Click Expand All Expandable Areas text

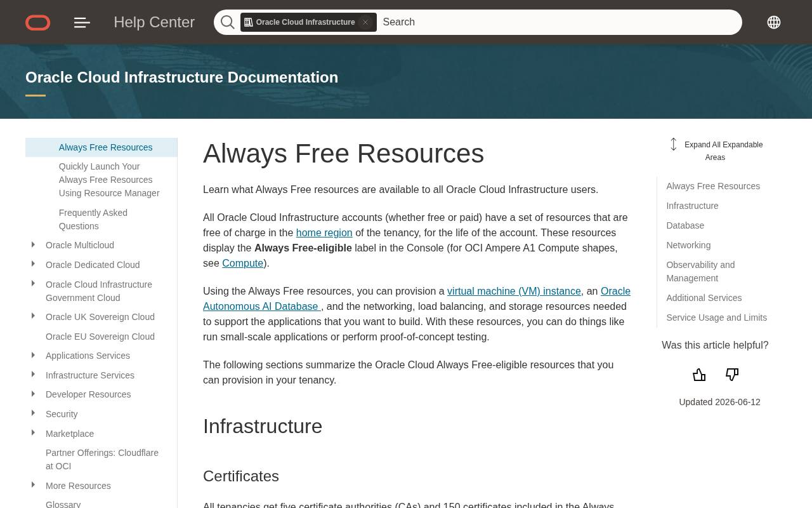(x=723, y=151)
